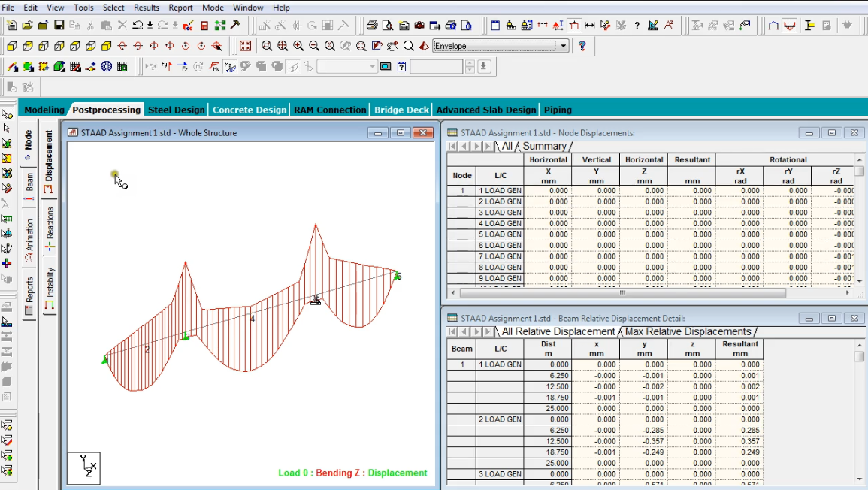Select the Zoom In tool
868x490 pixels.
tap(299, 46)
